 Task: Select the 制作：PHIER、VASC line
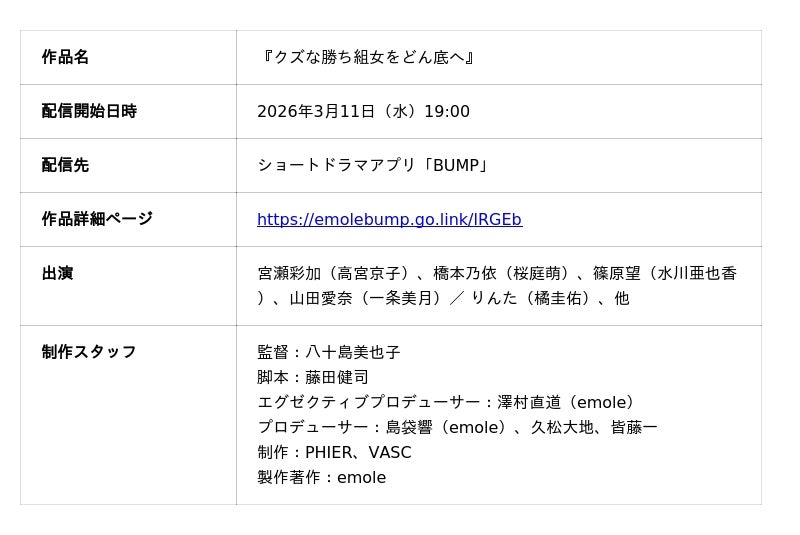[334, 452]
